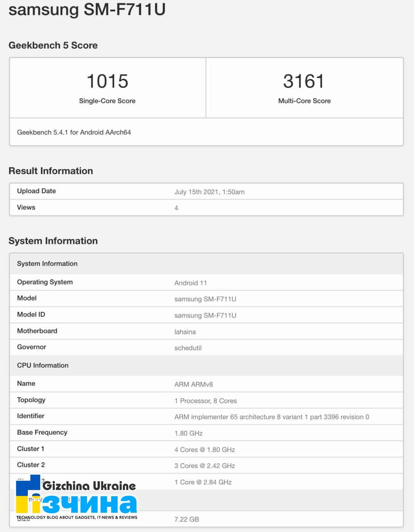The width and height of the screenshot is (414, 532).
Task: Open the Single-Core Score panel
Action: click(x=108, y=87)
